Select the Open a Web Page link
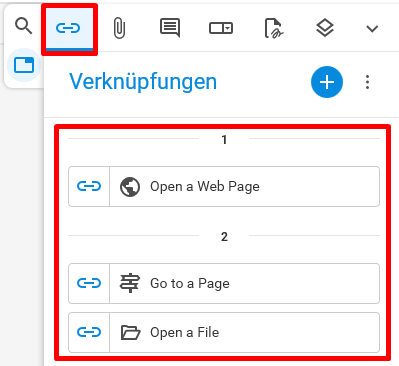399x366 pixels. pyautogui.click(x=224, y=186)
